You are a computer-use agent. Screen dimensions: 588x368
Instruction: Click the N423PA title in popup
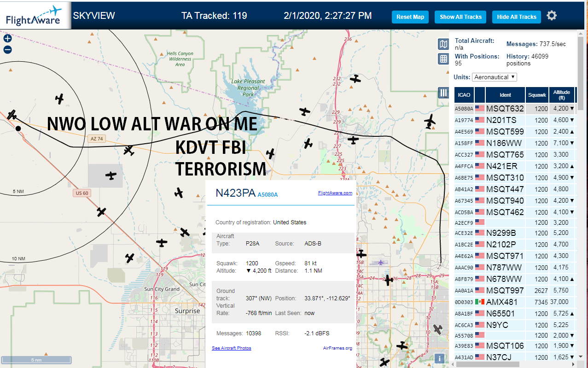(x=235, y=193)
